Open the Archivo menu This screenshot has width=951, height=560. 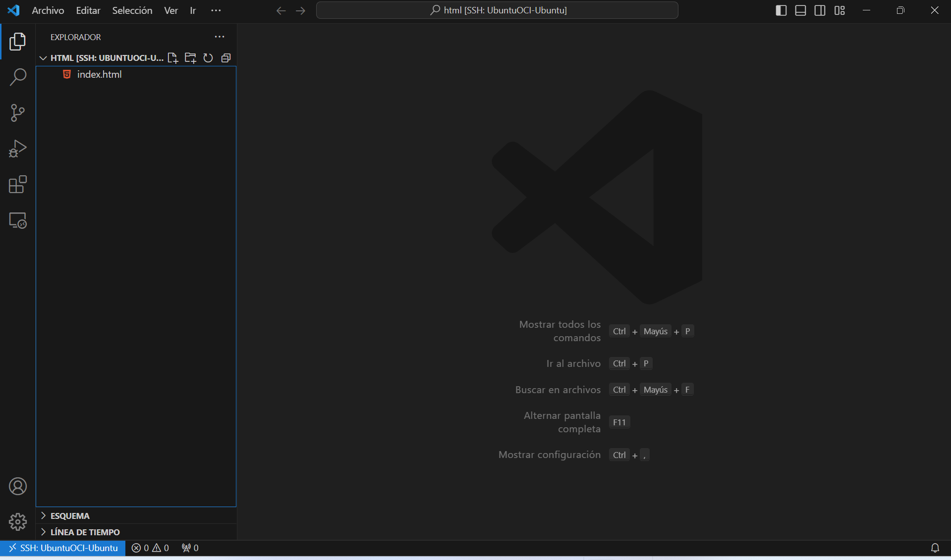coord(48,10)
